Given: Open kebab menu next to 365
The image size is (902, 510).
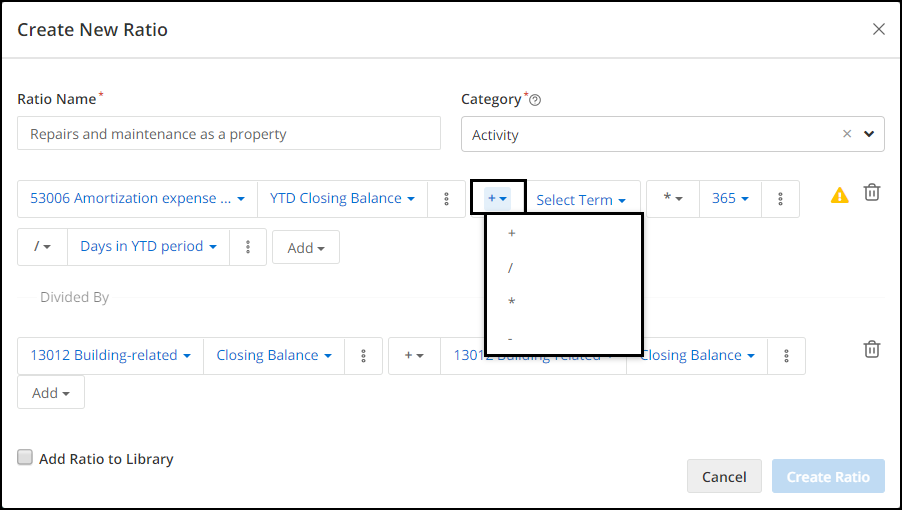Looking at the screenshot, I should click(x=780, y=199).
